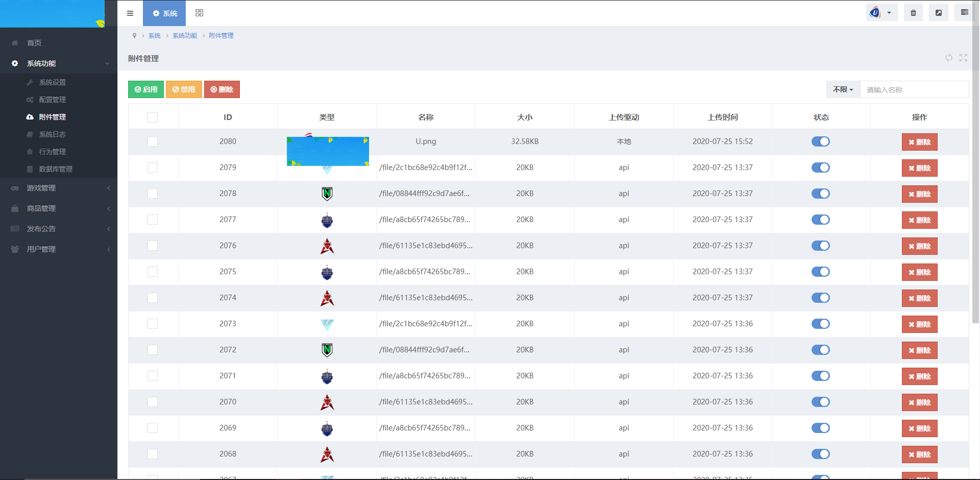
Task: Open the 不限 filter dropdown
Action: click(x=843, y=89)
